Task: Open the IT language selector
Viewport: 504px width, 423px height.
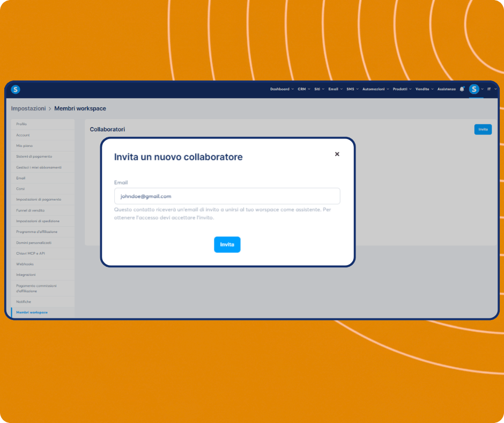Action: (492, 89)
